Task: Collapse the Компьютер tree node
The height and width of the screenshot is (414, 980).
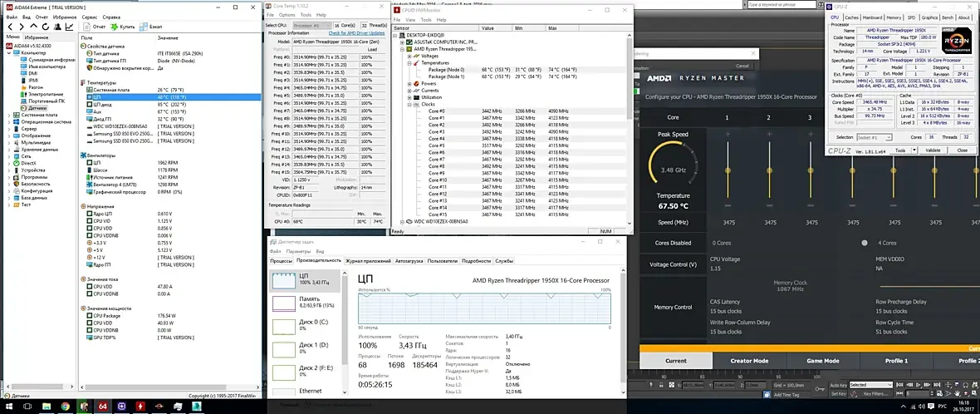Action: click(9, 52)
